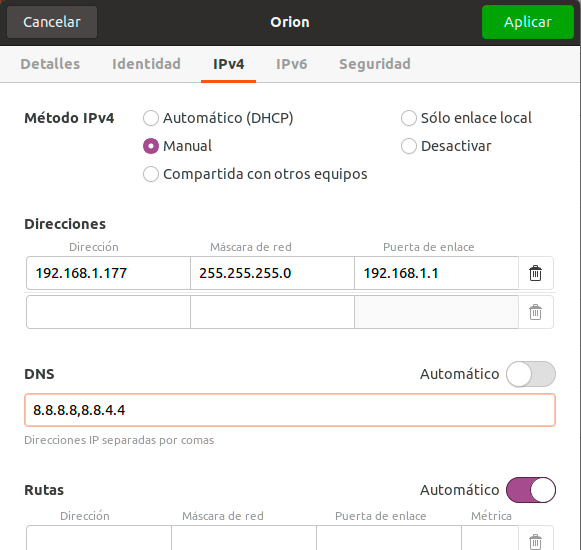Click Rutas Dirección input field
Image resolution: width=581 pixels, height=550 pixels.
(x=99, y=538)
